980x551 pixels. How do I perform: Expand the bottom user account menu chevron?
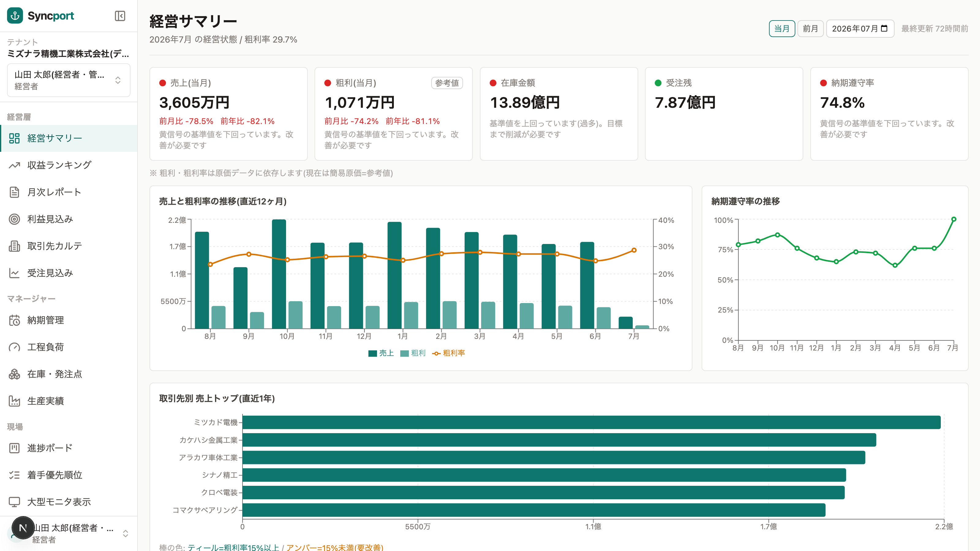coord(126,534)
